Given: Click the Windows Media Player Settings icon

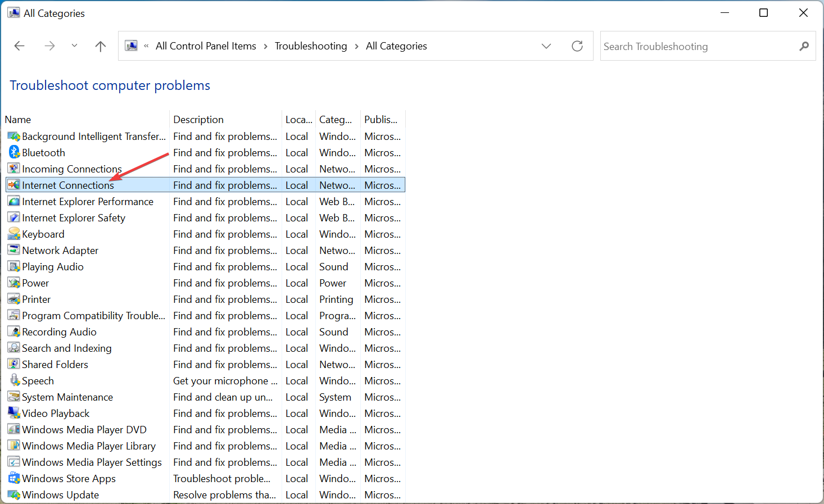Looking at the screenshot, I should tap(13, 462).
